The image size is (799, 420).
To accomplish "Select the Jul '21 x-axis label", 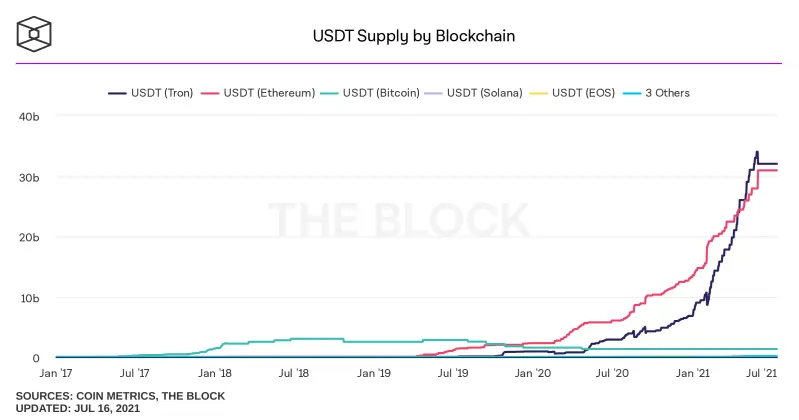I will pos(761,373).
